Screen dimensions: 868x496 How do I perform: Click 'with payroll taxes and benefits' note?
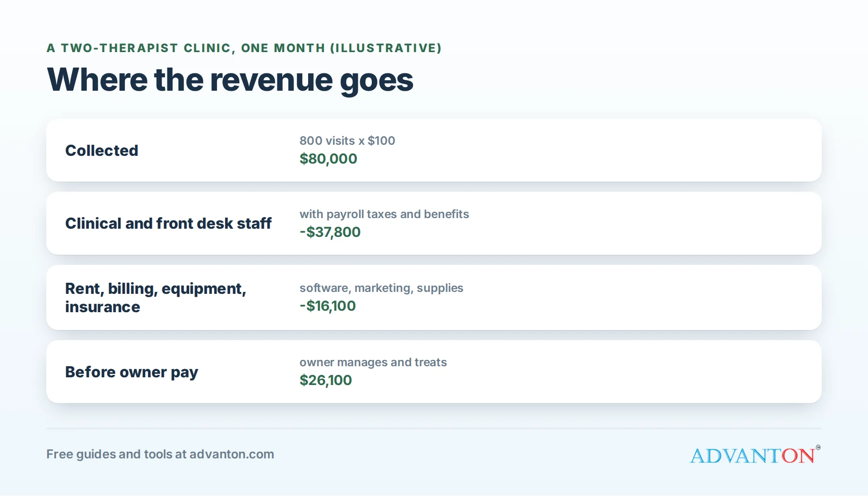(384, 214)
